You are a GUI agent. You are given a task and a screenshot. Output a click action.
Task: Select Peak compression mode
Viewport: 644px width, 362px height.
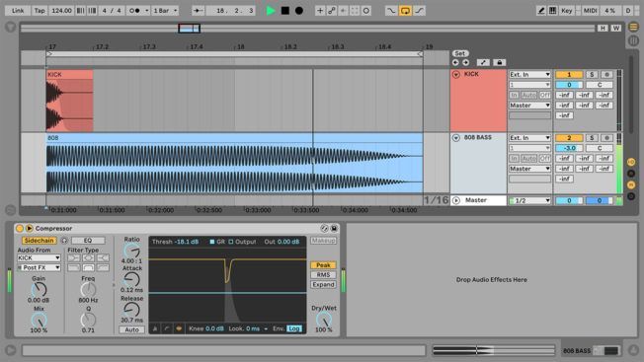click(x=323, y=265)
